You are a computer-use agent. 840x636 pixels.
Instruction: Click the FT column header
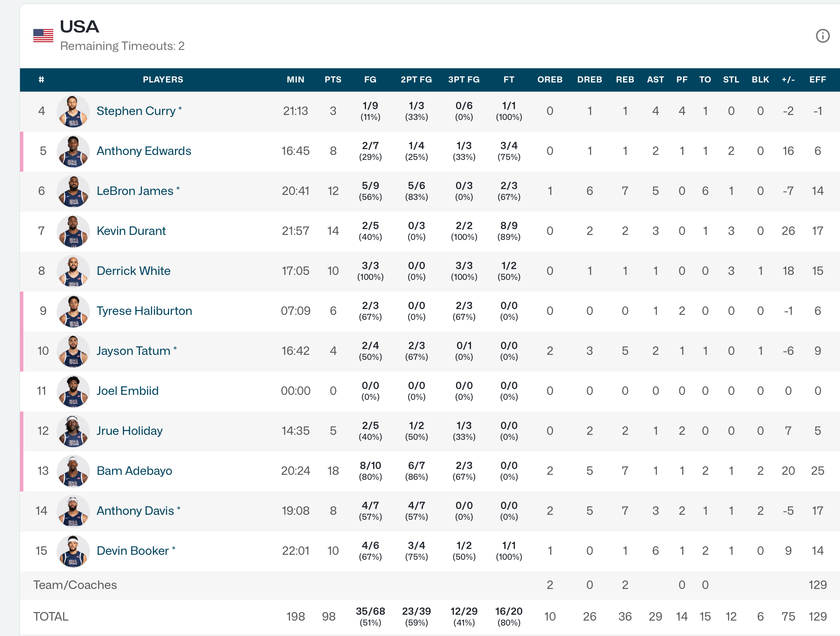(x=509, y=80)
